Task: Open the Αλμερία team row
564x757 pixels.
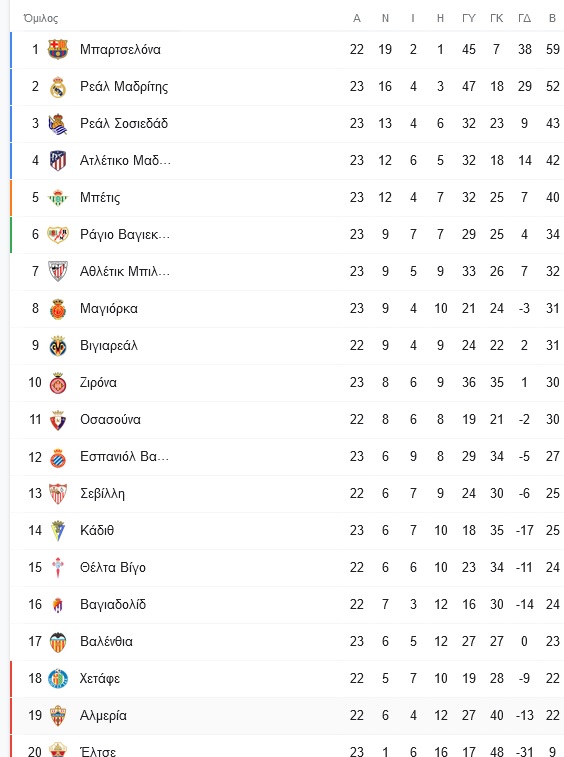Action: [x=287, y=716]
